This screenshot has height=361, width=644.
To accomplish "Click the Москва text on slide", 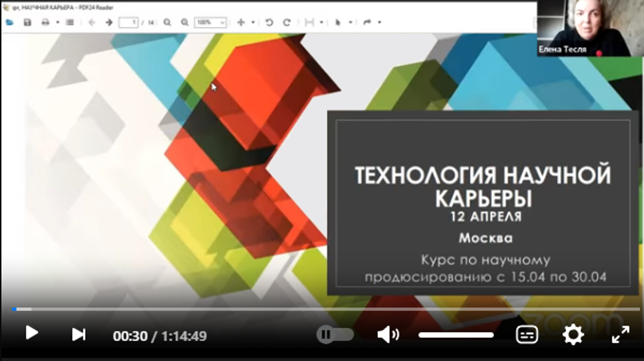I will tap(486, 238).
